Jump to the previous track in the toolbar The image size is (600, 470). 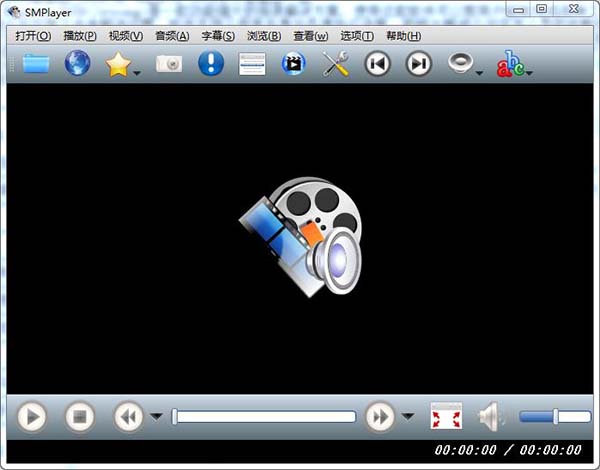pos(377,64)
